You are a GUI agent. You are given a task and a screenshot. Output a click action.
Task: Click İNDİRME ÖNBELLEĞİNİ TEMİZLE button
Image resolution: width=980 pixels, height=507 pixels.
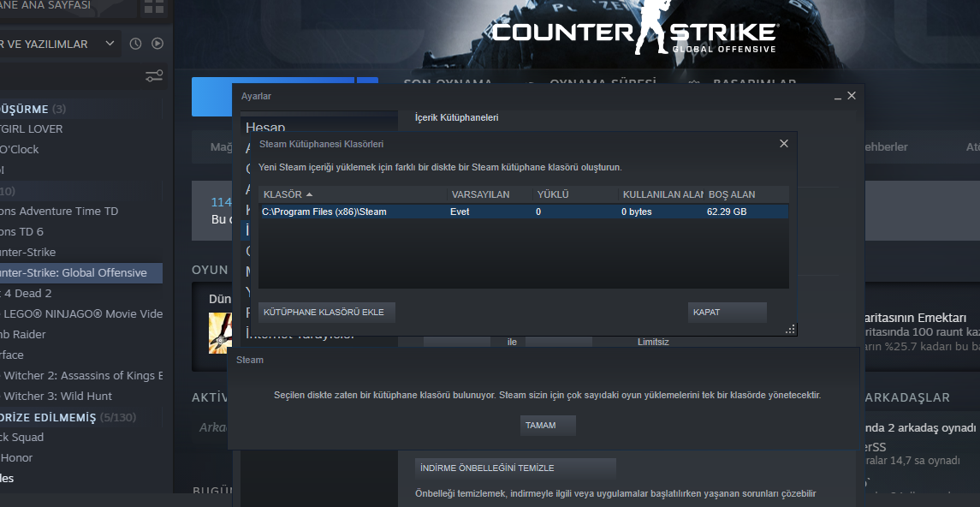(x=515, y=468)
